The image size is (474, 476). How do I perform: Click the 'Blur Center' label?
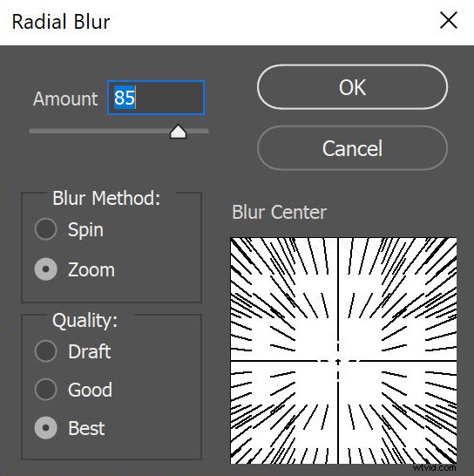click(x=280, y=212)
